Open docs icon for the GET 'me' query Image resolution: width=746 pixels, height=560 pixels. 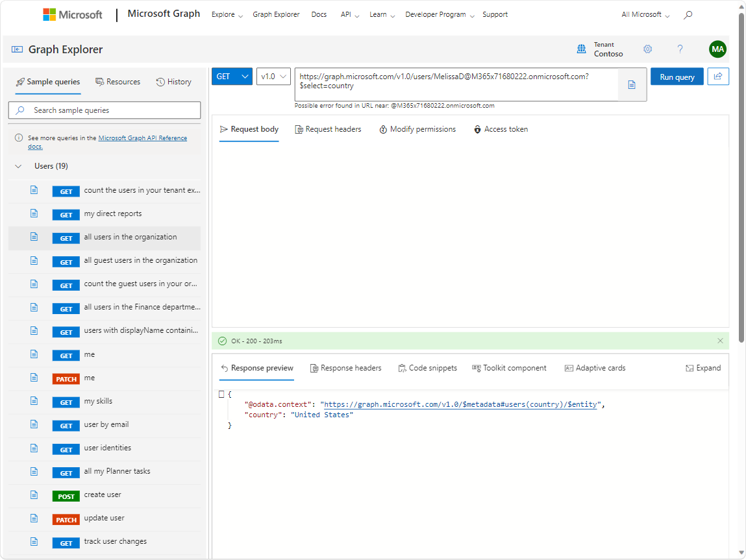point(34,354)
